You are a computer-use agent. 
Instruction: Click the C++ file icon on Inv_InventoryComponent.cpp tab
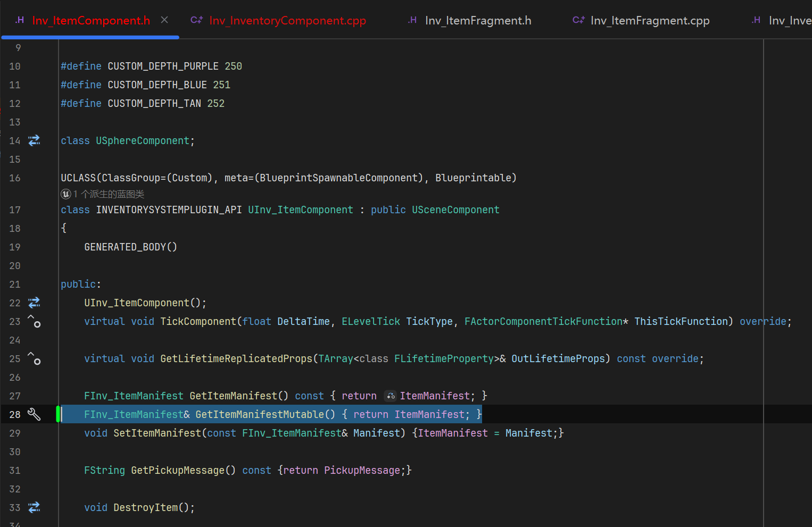point(196,20)
